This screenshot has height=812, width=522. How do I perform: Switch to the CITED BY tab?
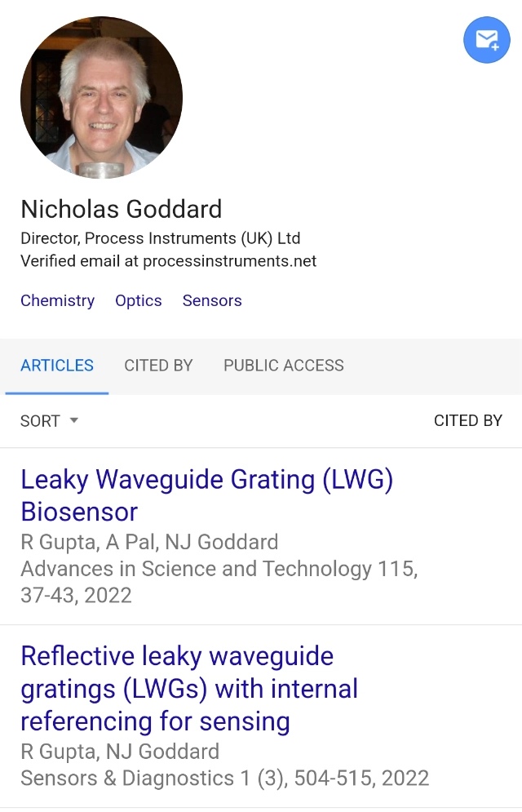tap(158, 366)
